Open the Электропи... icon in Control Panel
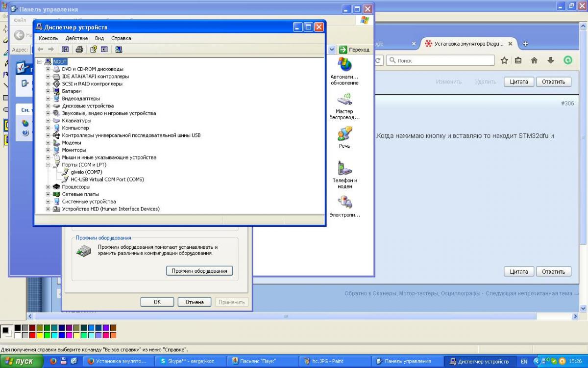 click(x=344, y=207)
